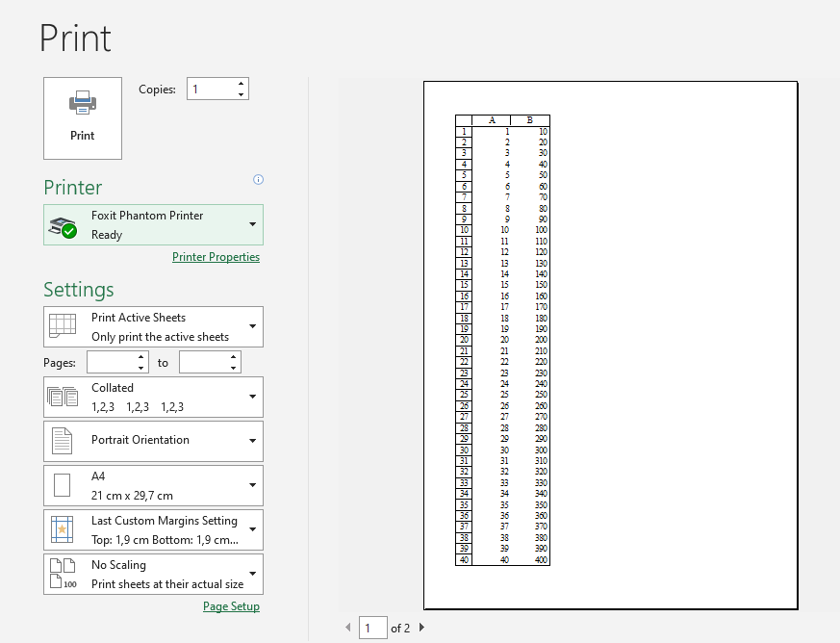Click the info icon beside the Printer heading

(x=258, y=179)
